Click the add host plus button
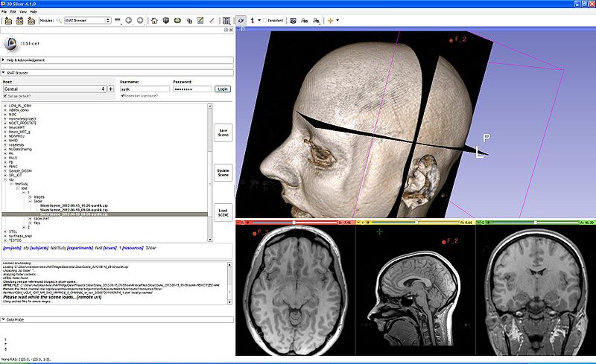Viewport: 596px width, 364px height. [111, 89]
